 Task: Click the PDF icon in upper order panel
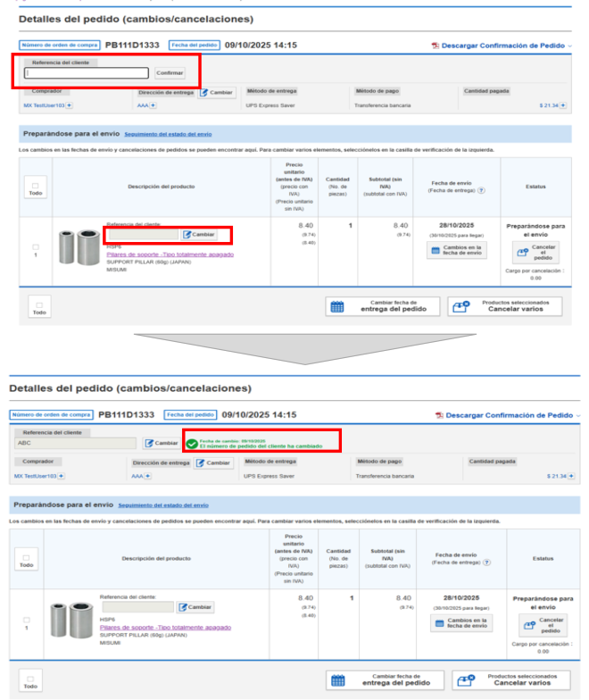coord(436,46)
